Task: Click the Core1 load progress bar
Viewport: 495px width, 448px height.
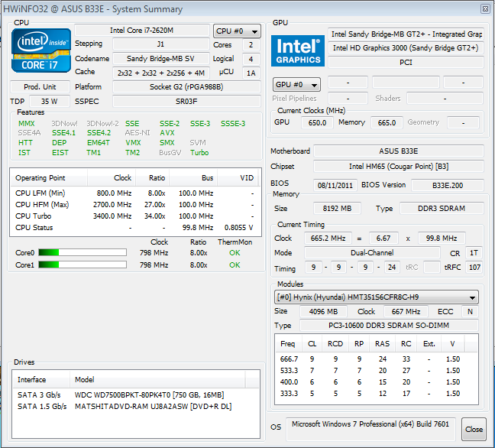Action: click(x=82, y=265)
